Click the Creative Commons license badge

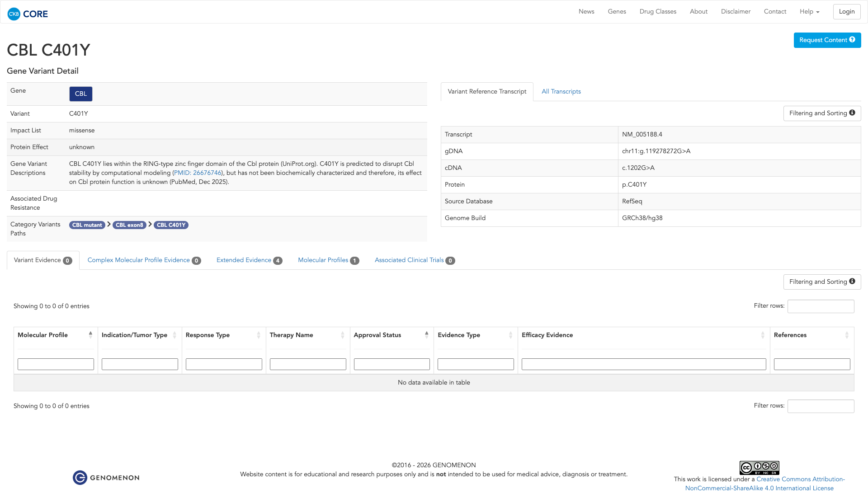coord(759,468)
